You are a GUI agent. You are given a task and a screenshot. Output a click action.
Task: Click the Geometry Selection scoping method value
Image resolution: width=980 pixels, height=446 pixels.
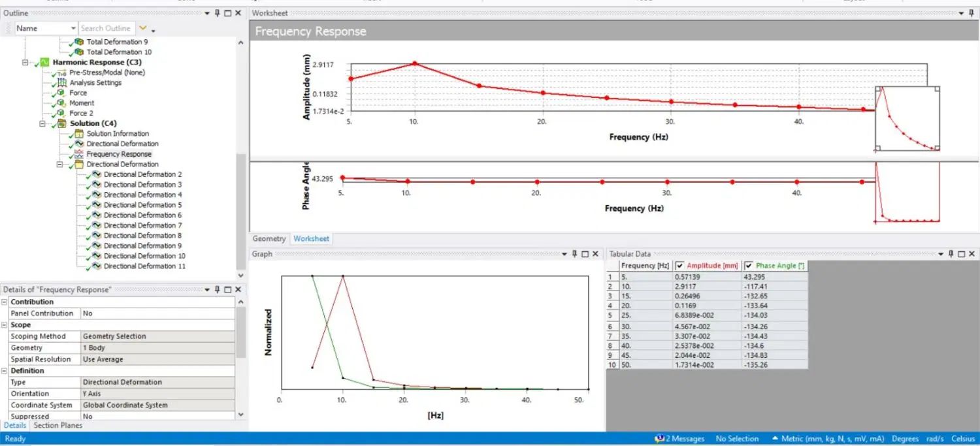tap(157, 336)
